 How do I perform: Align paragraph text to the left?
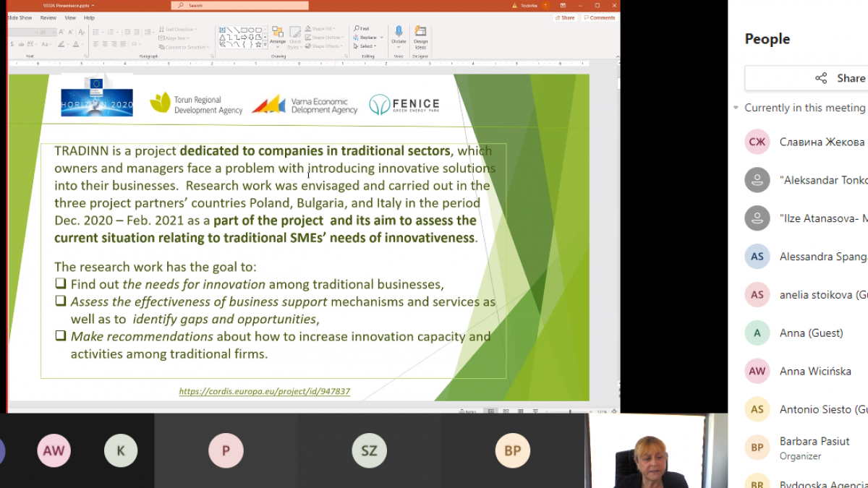[x=96, y=44]
